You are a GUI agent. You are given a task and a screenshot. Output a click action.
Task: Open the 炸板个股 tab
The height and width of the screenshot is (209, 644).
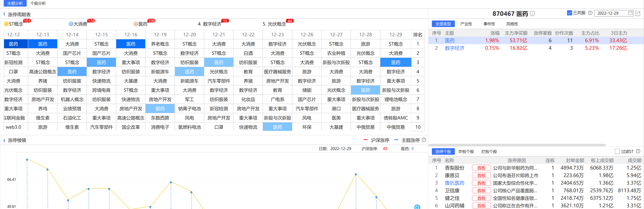coord(466,151)
